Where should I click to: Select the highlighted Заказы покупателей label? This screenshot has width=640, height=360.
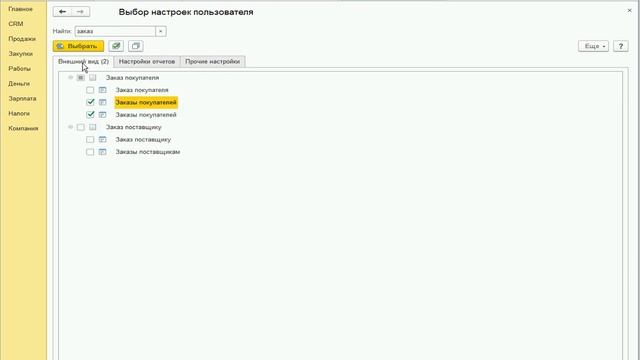pos(146,102)
